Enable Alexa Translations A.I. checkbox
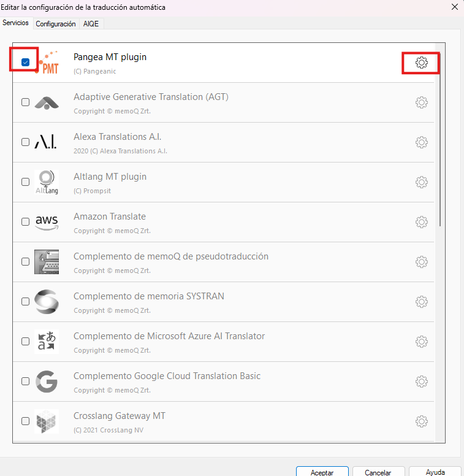Screen dimensions: 464x476 (26, 142)
